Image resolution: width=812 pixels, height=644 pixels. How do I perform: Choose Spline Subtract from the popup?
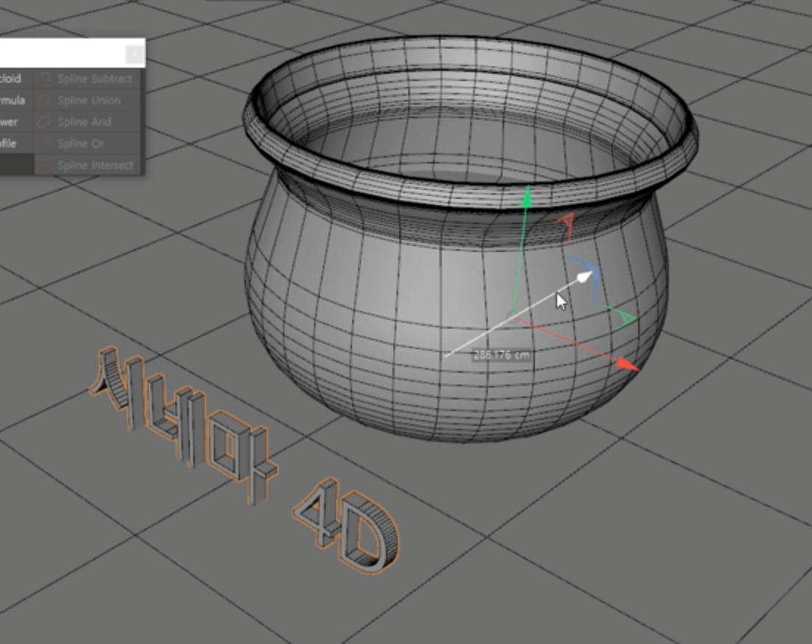[x=87, y=79]
